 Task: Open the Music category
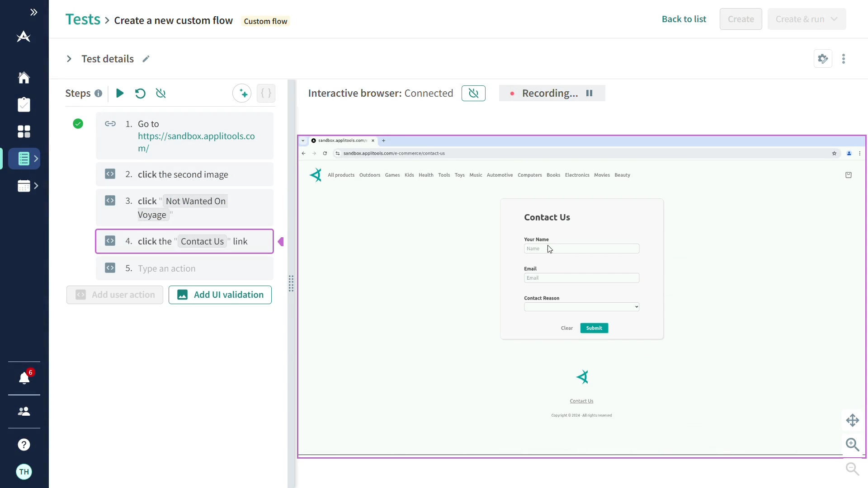(x=476, y=175)
